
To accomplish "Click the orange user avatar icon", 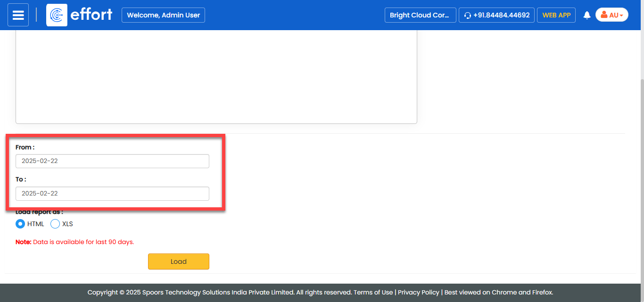I will (x=604, y=15).
